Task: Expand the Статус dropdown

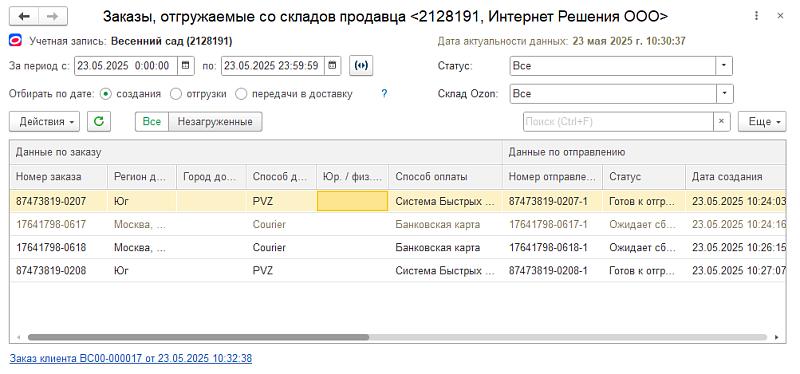Action: 724,66
